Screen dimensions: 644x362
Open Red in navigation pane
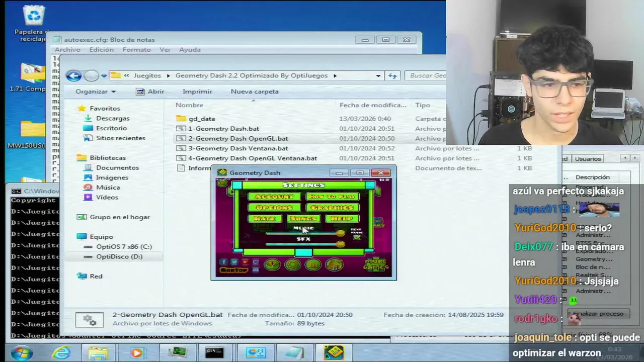tap(96, 276)
